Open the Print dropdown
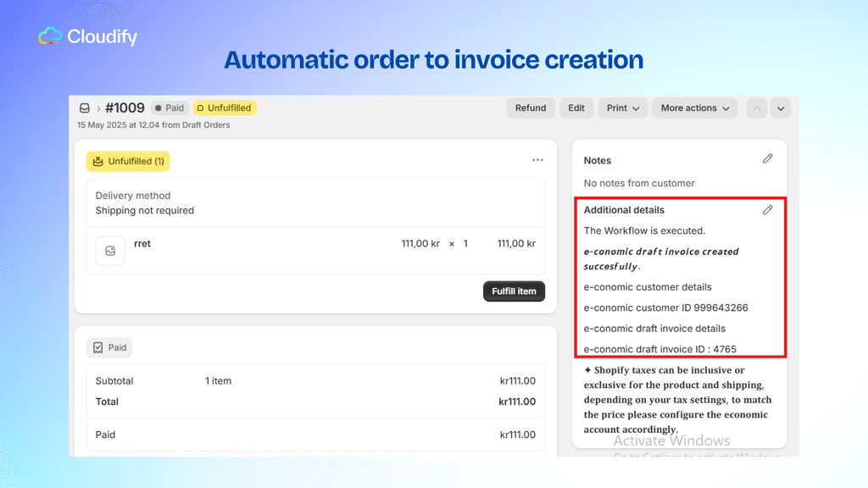The height and width of the screenshot is (488, 868). pos(622,108)
